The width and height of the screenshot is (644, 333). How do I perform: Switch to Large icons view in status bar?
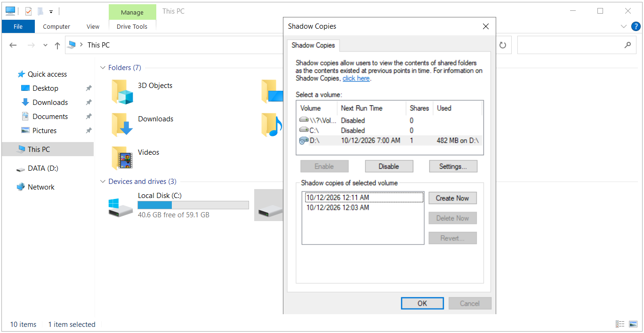point(634,324)
